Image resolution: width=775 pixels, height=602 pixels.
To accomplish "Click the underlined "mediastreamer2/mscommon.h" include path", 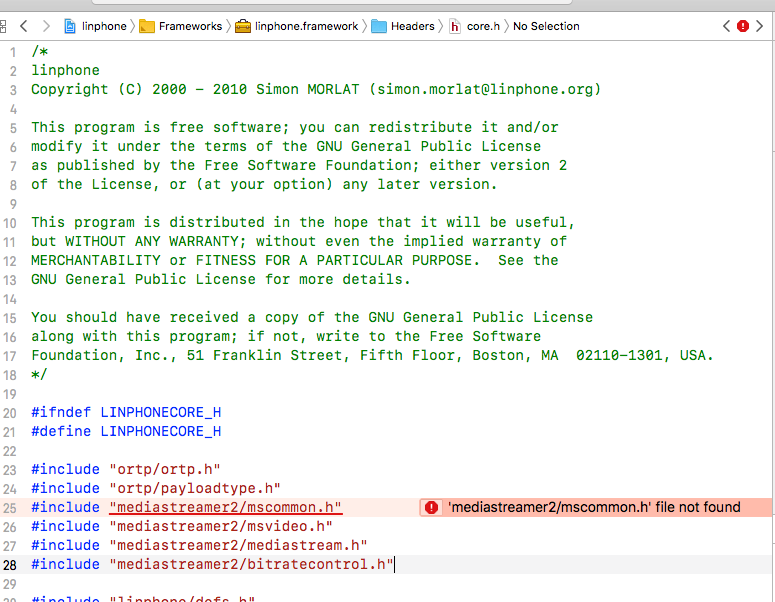I will pos(225,508).
